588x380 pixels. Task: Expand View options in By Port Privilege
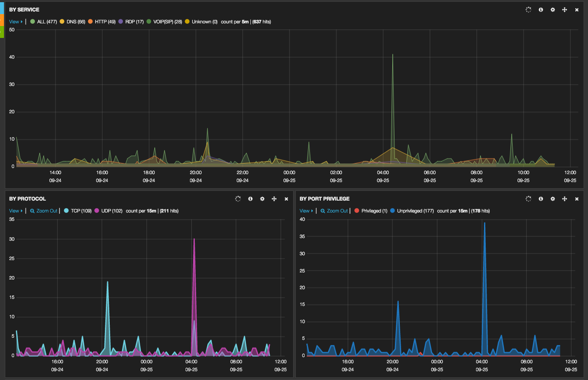[306, 211]
